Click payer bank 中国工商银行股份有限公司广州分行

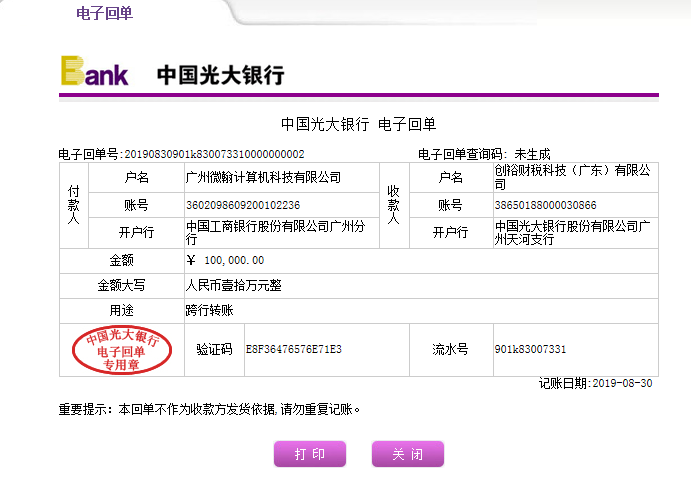point(275,233)
